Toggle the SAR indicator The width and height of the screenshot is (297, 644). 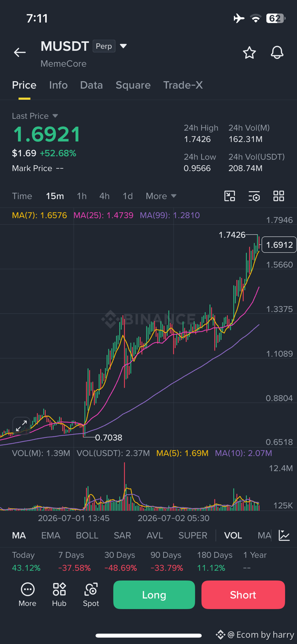tap(122, 536)
